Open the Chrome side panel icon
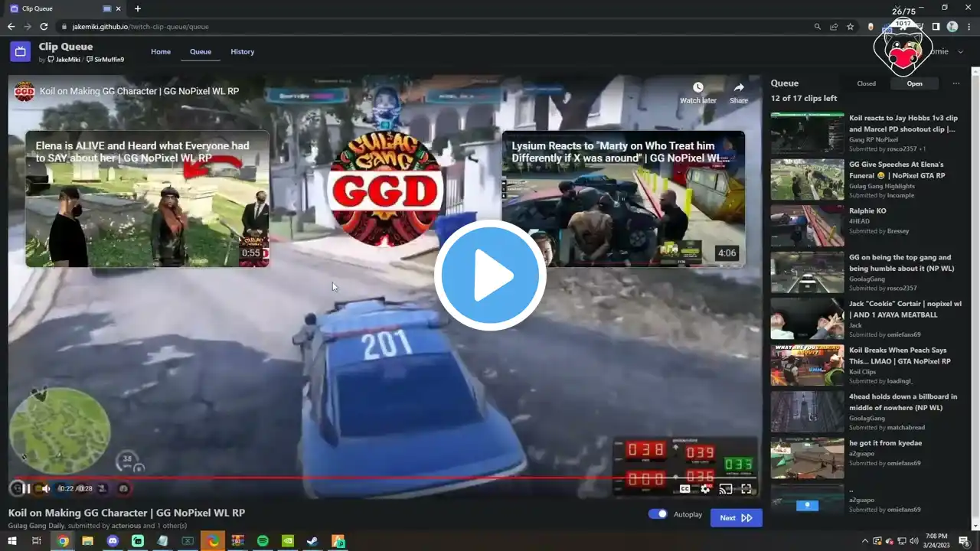 tap(936, 27)
